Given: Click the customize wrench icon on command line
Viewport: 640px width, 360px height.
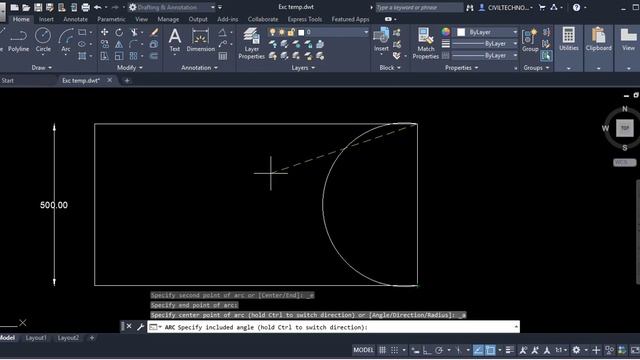Looking at the screenshot, I should (140, 327).
